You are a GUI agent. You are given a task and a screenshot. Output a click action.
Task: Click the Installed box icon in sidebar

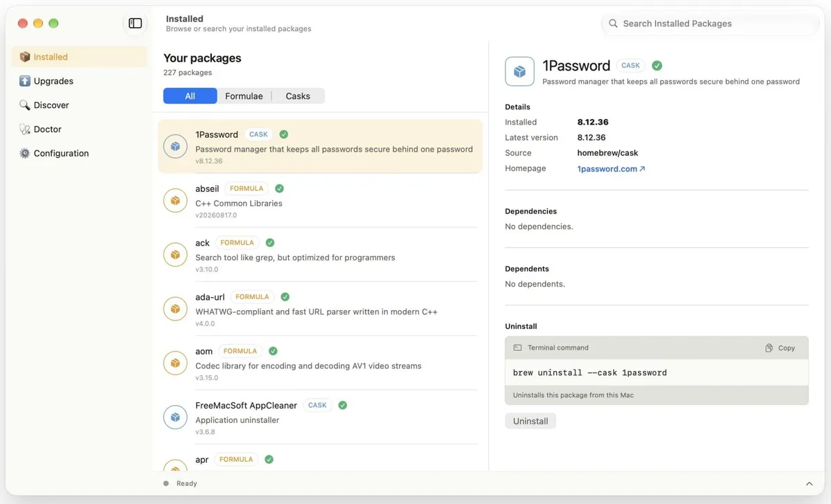25,57
